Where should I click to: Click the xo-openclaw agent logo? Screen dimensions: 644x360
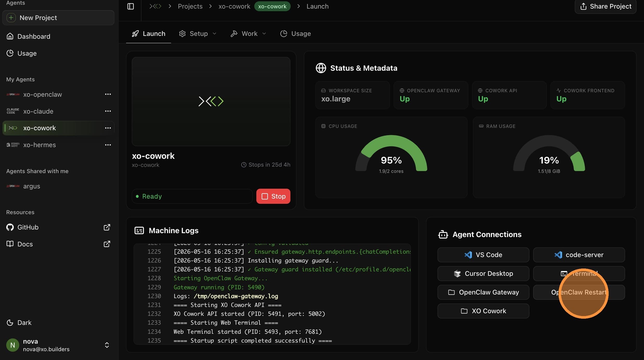(x=13, y=94)
